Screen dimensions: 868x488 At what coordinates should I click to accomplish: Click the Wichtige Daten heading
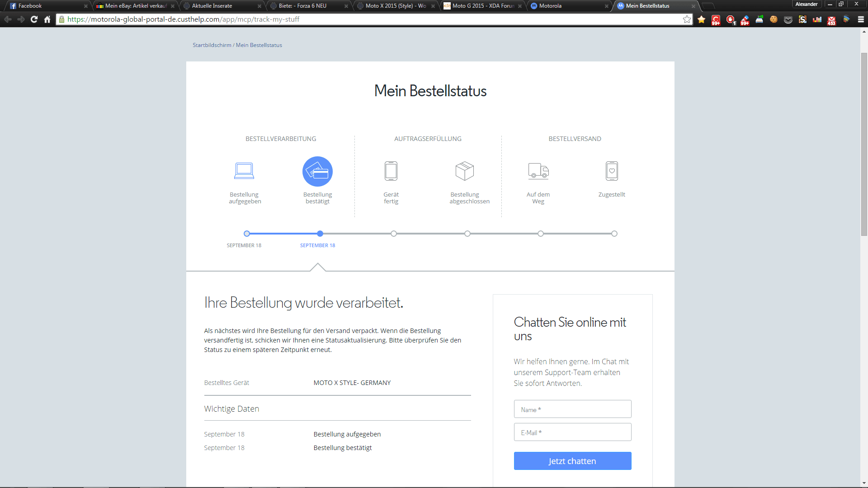pyautogui.click(x=231, y=408)
